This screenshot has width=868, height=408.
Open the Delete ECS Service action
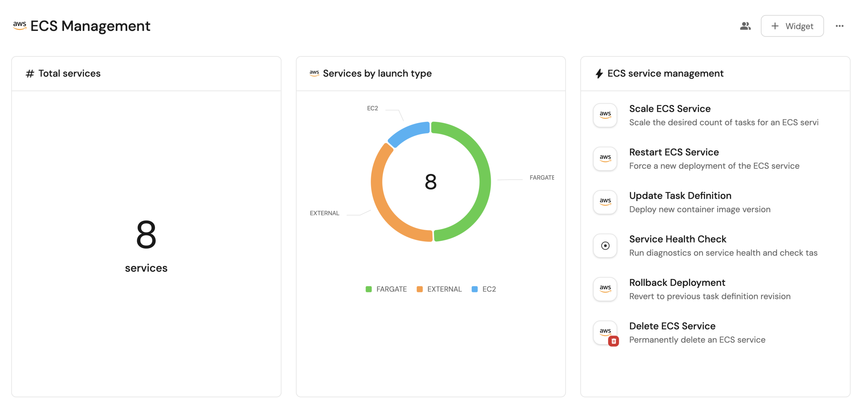pos(672,326)
